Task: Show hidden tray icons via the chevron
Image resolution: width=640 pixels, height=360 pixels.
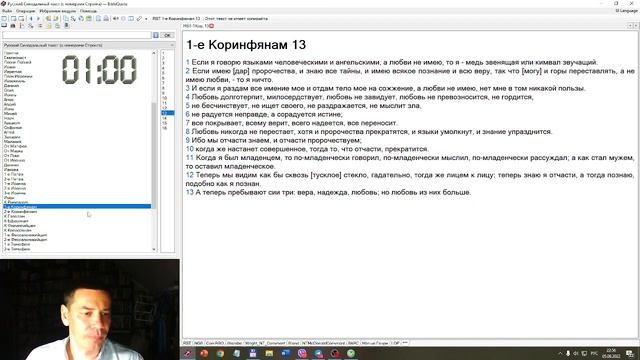Action: pyautogui.click(x=560, y=353)
